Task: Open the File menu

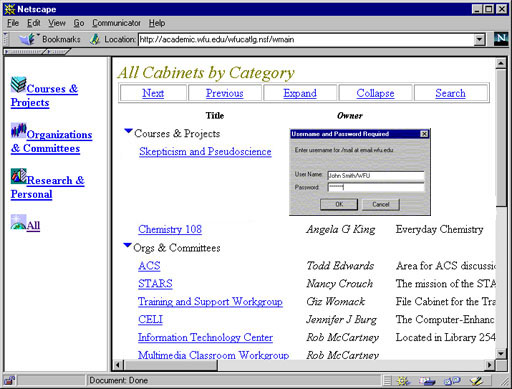Action: tap(13, 23)
